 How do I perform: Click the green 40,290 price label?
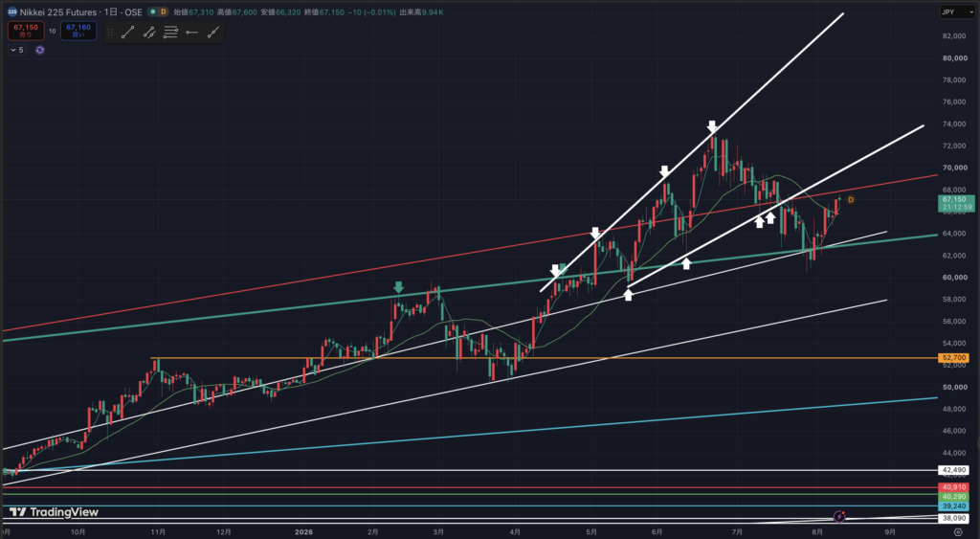click(954, 497)
